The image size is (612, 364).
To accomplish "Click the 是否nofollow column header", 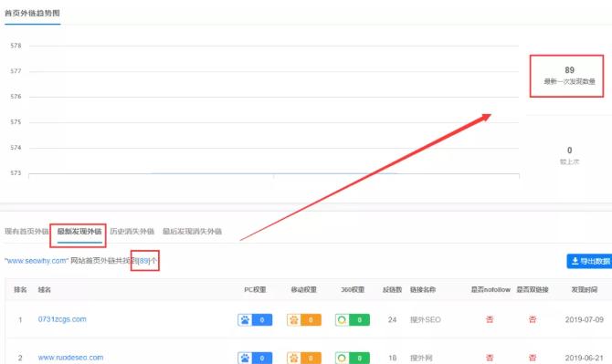I will (x=491, y=289).
